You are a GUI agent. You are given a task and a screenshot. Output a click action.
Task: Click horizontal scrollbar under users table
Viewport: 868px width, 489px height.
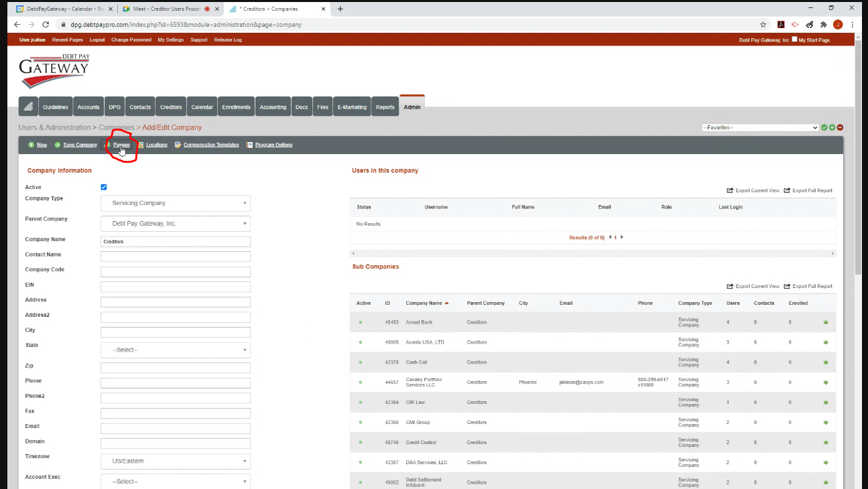[x=593, y=253]
